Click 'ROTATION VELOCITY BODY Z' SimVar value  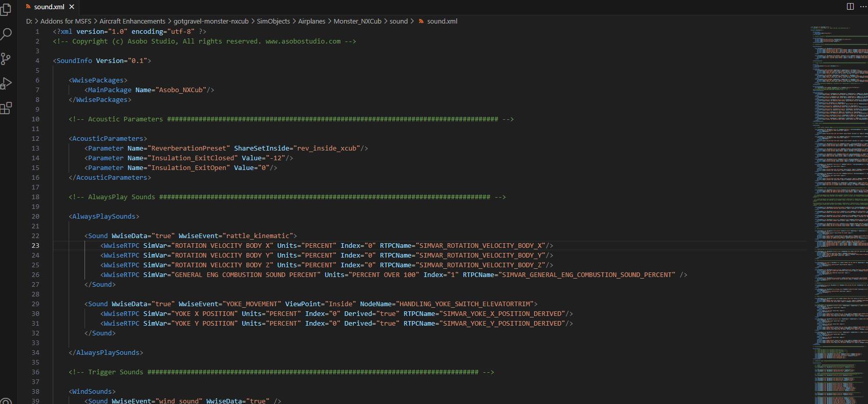click(222, 265)
